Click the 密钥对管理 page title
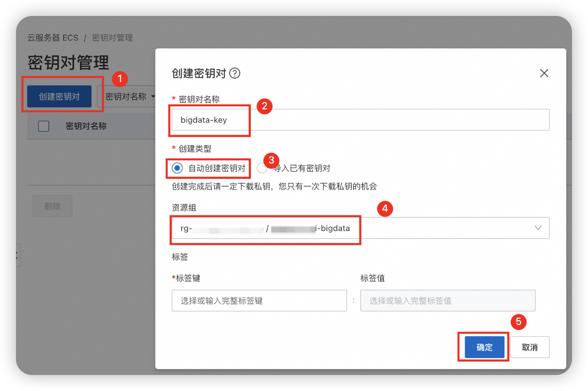Screen dimensions: 588x391 68,63
